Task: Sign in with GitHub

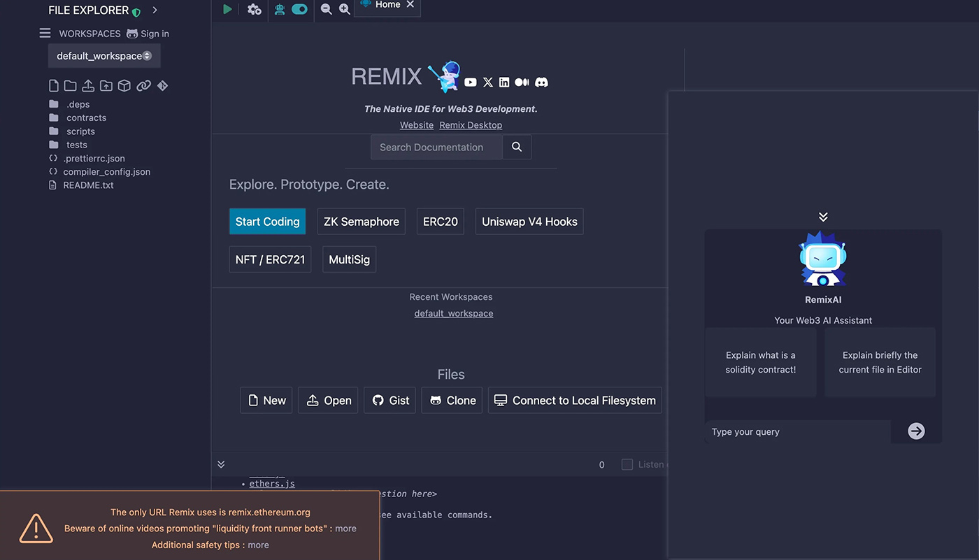Action: [x=148, y=34]
